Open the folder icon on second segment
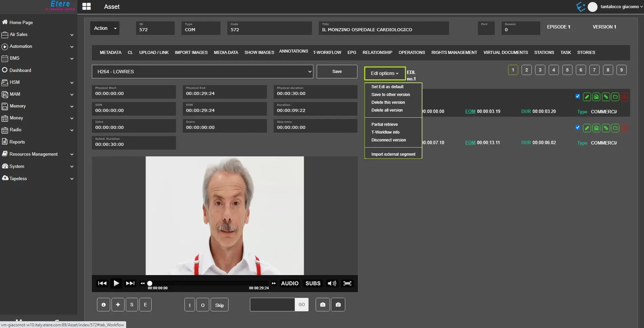This screenshot has width=644, height=328. pyautogui.click(x=615, y=128)
